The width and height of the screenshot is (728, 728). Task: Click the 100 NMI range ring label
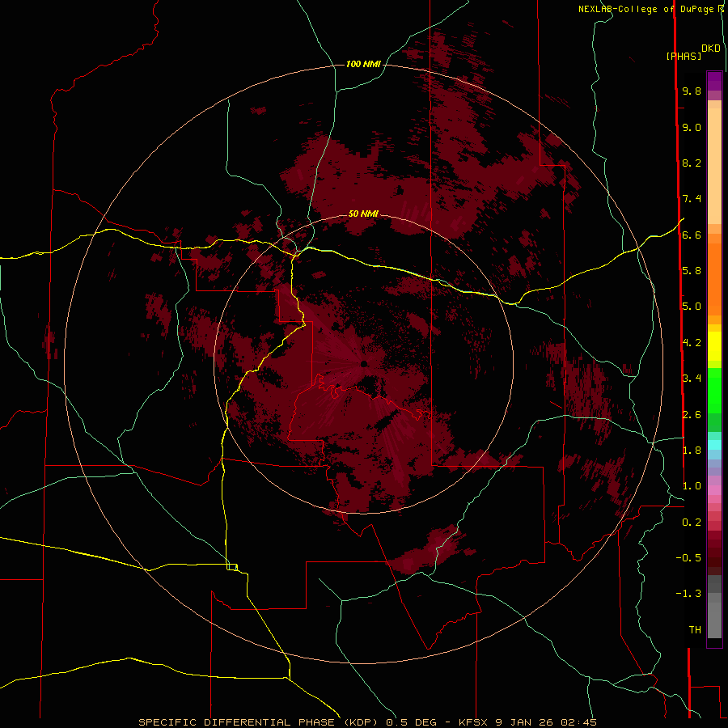pos(363,64)
